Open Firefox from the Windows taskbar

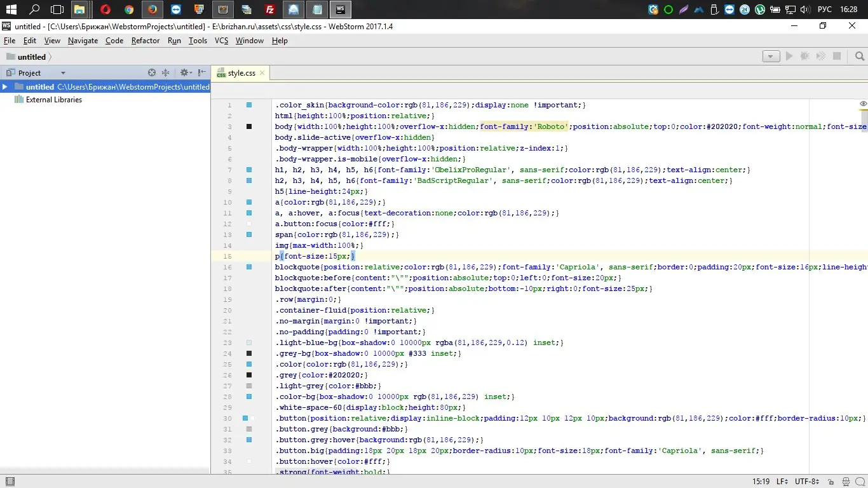pyautogui.click(x=152, y=10)
